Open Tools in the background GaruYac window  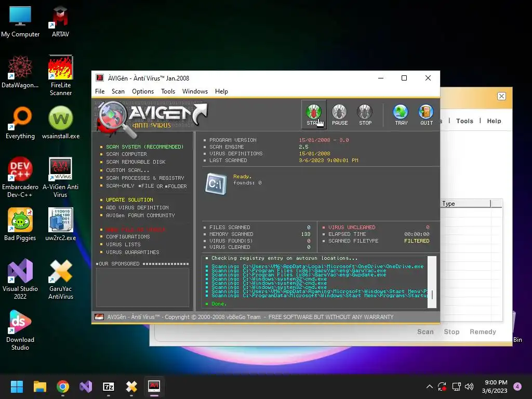point(464,121)
